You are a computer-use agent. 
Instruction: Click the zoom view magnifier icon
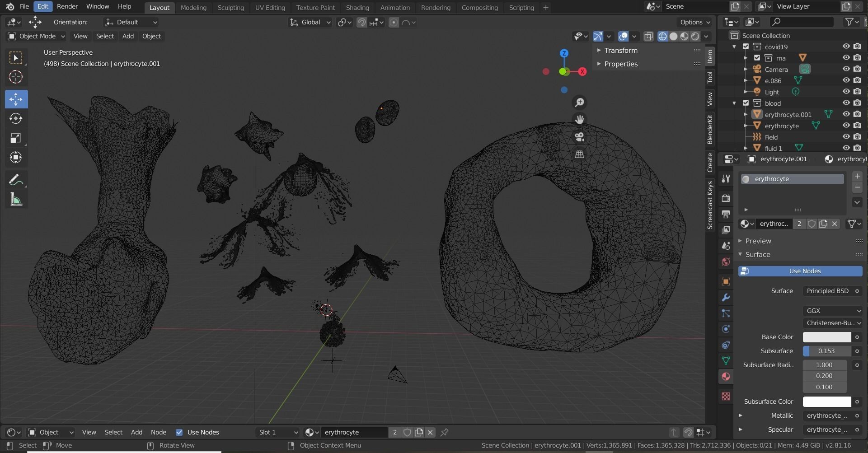(579, 103)
